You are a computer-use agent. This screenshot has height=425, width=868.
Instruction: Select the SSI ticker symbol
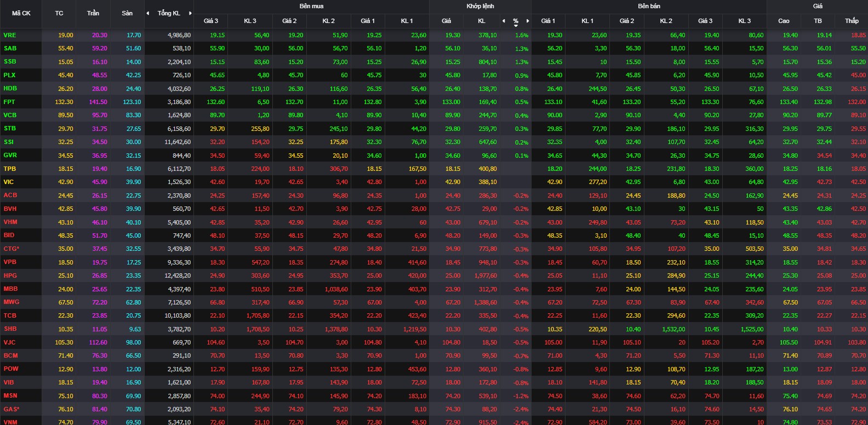point(9,142)
